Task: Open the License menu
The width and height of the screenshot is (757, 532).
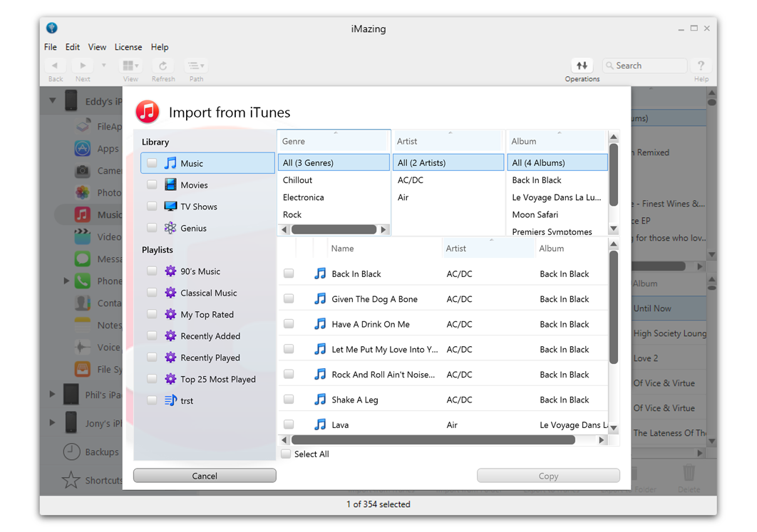Action: tap(128, 47)
